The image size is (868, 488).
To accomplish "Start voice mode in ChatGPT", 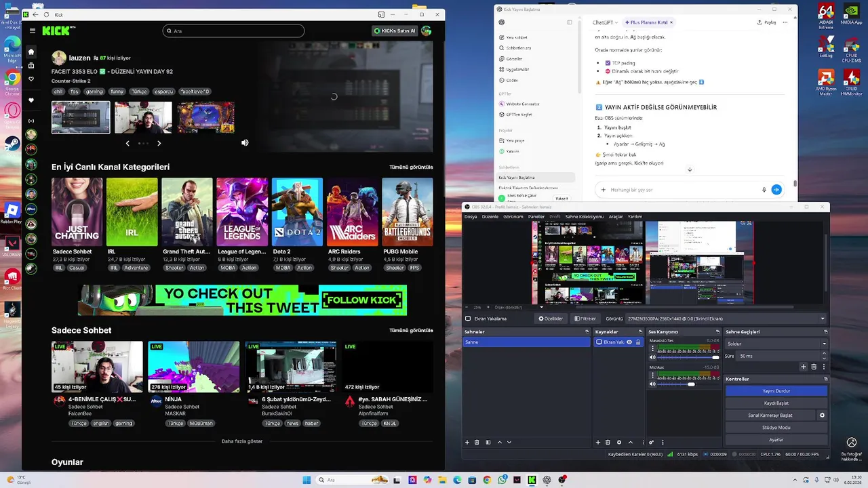I will (776, 190).
